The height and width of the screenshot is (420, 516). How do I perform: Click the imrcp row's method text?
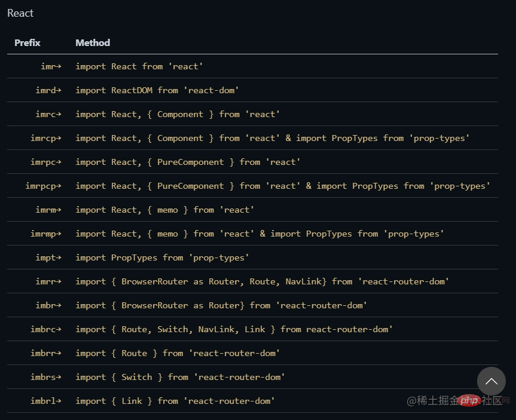click(x=273, y=139)
